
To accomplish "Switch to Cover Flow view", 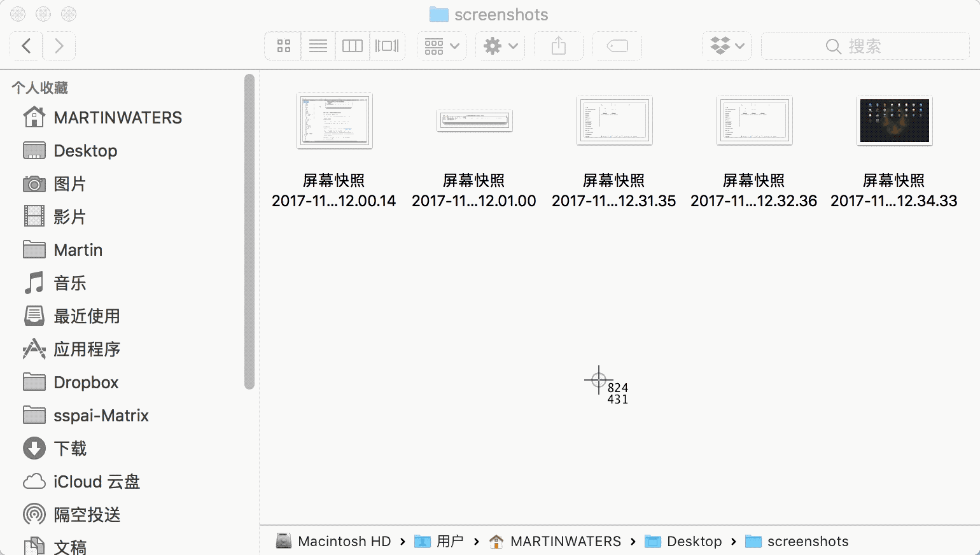I will pyautogui.click(x=387, y=46).
